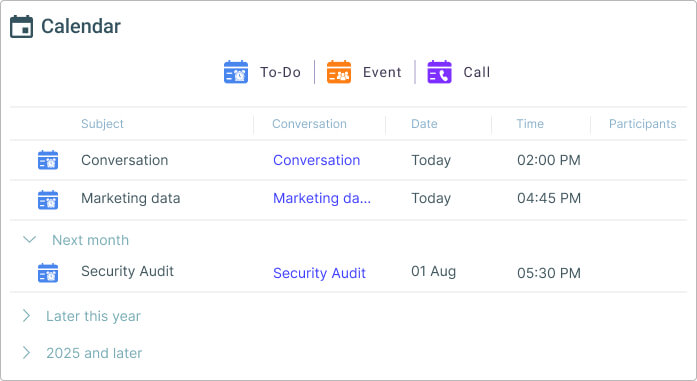The width and height of the screenshot is (697, 381).
Task: Click the Next month group label
Action: pos(90,240)
